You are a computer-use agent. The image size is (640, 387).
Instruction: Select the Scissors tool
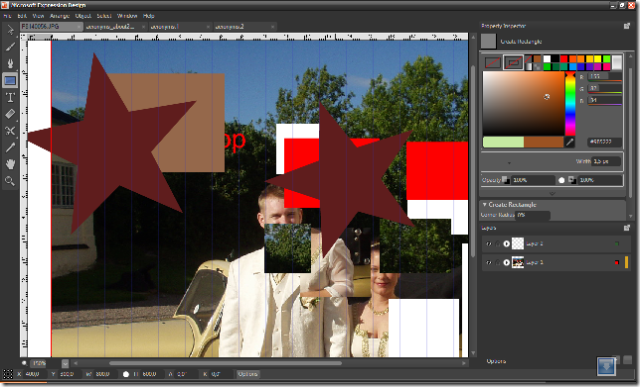tap(10, 131)
